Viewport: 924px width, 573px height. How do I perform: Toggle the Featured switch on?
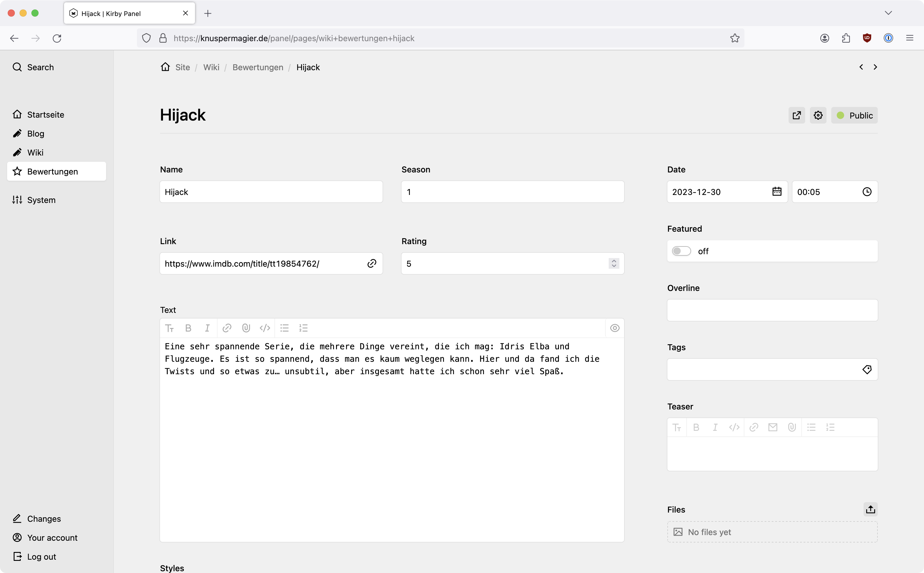681,251
